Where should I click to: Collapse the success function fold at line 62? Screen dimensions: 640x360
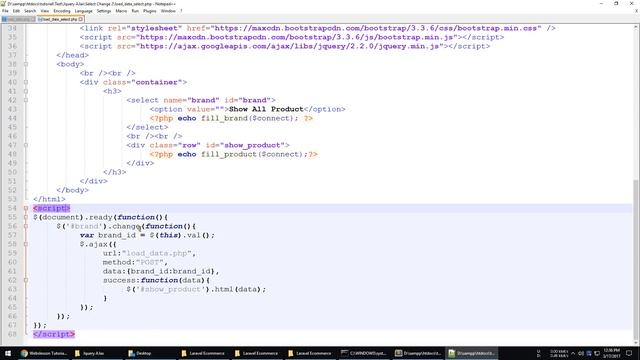pyautogui.click(x=26, y=280)
